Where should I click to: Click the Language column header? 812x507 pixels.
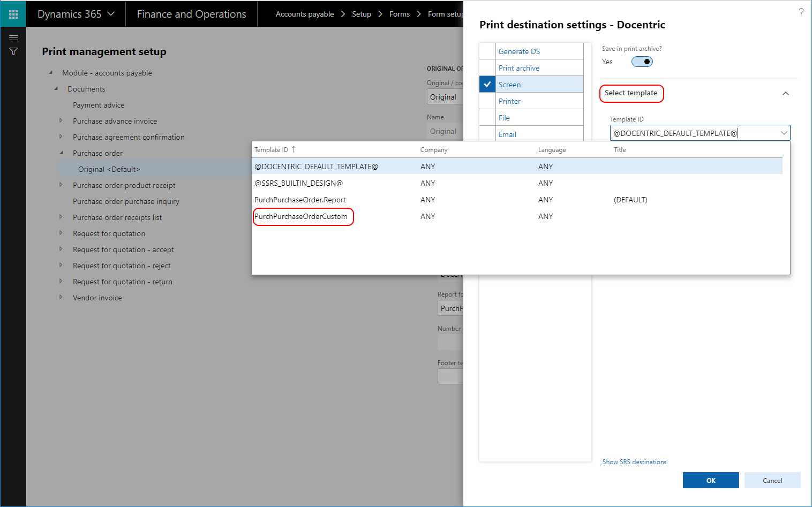pyautogui.click(x=552, y=150)
